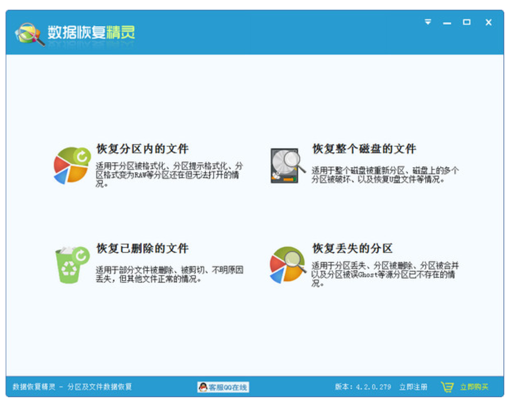
Task: Click the 数据恢复精灵 app logo icon
Action: coord(30,33)
